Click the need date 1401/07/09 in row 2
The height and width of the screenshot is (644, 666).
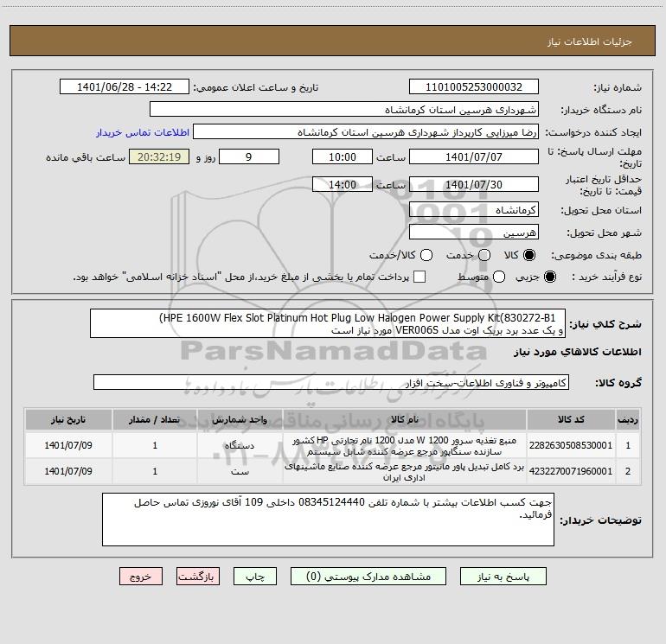point(68,471)
